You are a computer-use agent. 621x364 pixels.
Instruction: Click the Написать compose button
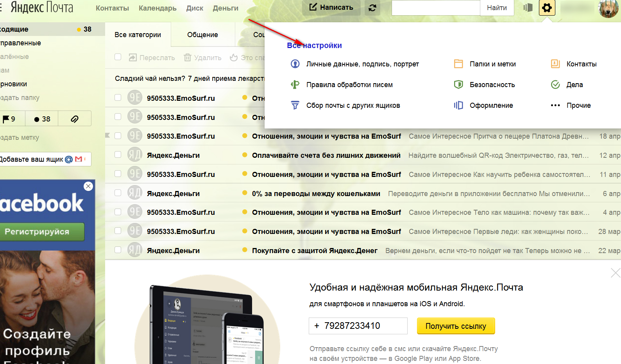331,7
